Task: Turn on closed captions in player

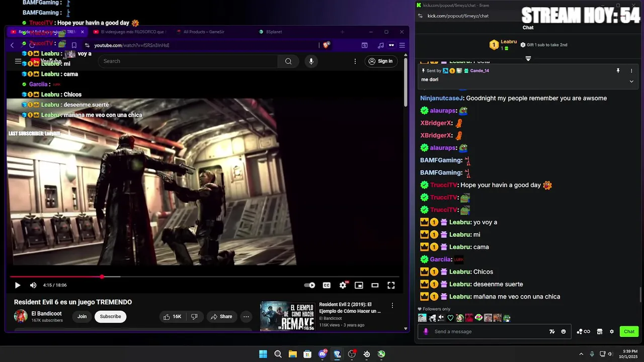Action: point(327,285)
